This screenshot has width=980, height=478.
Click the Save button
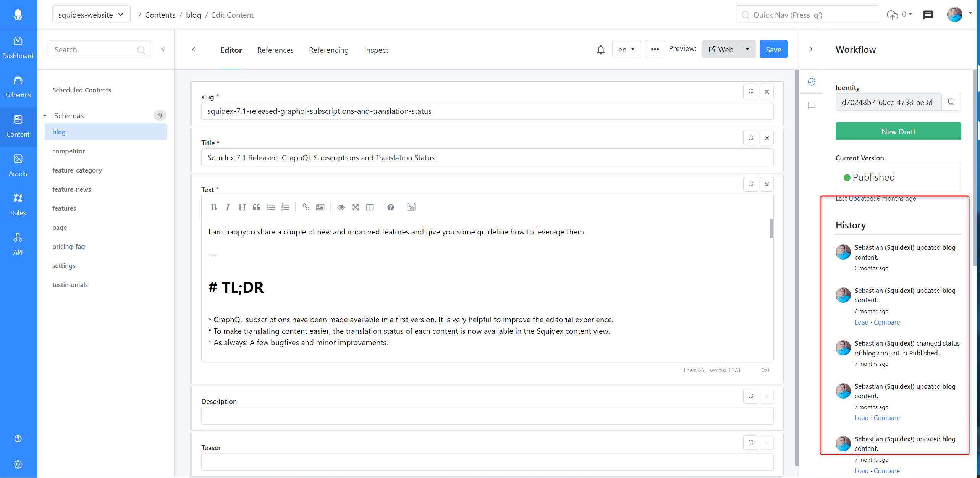click(x=773, y=49)
